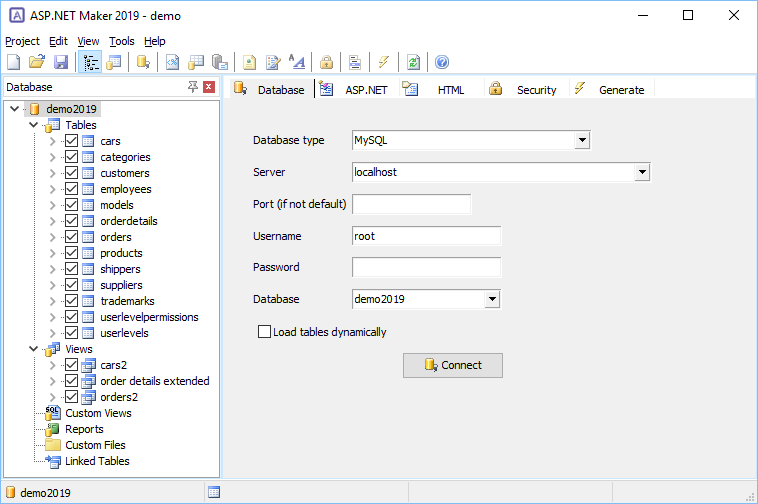Click the Password input field
Screen dimensions: 758x504
click(x=426, y=267)
